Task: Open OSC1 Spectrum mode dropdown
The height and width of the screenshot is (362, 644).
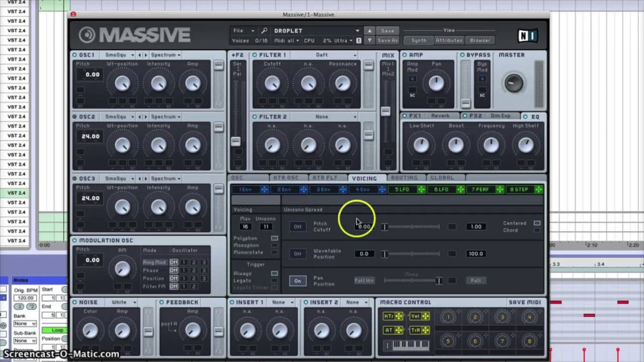Action: point(166,55)
